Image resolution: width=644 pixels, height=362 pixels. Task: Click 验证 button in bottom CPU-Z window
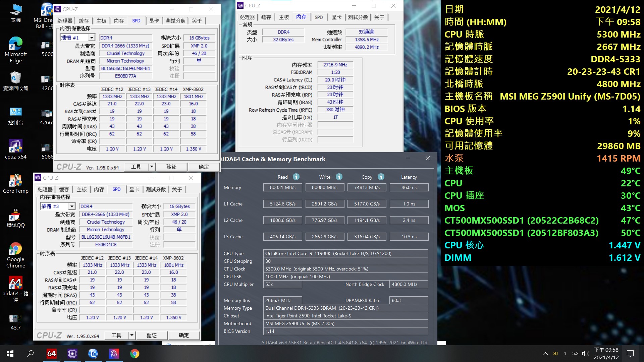coord(152,335)
